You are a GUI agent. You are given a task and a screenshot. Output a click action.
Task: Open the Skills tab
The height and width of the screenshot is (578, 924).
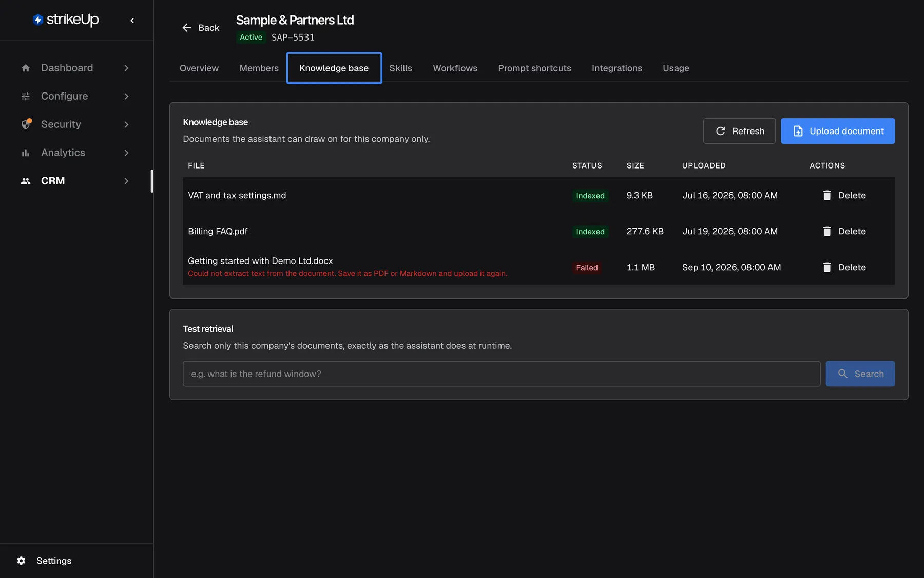pyautogui.click(x=400, y=68)
